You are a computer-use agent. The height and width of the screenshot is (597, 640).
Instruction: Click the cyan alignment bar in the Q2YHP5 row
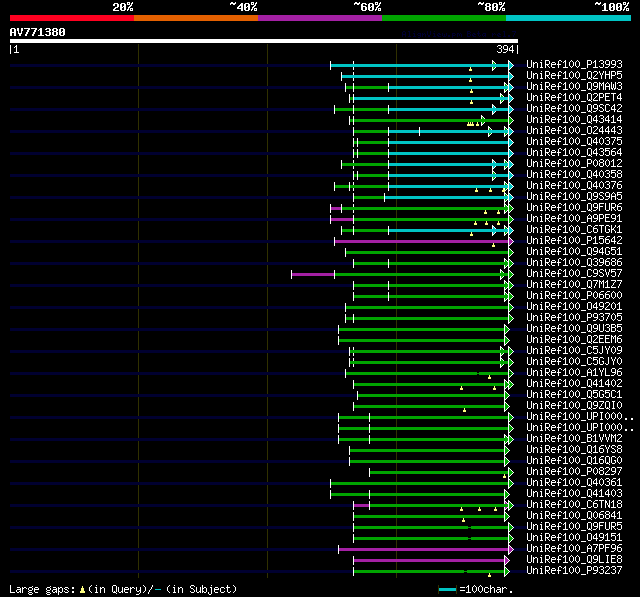point(425,76)
